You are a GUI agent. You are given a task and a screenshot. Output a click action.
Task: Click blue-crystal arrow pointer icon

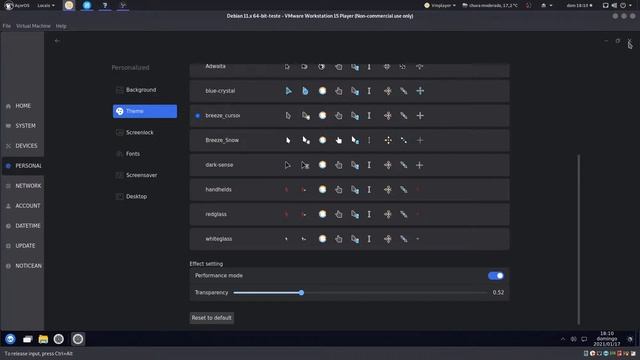click(288, 91)
